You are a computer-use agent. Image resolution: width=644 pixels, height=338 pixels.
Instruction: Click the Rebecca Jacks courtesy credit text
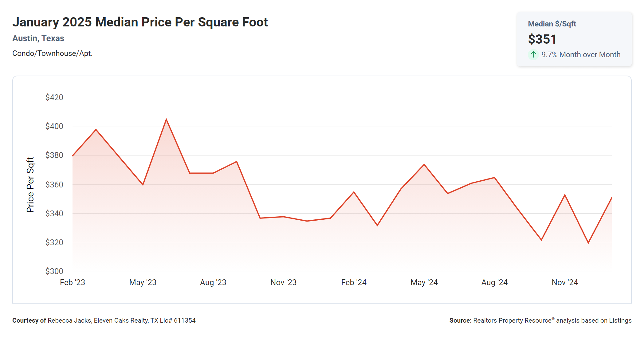[104, 320]
